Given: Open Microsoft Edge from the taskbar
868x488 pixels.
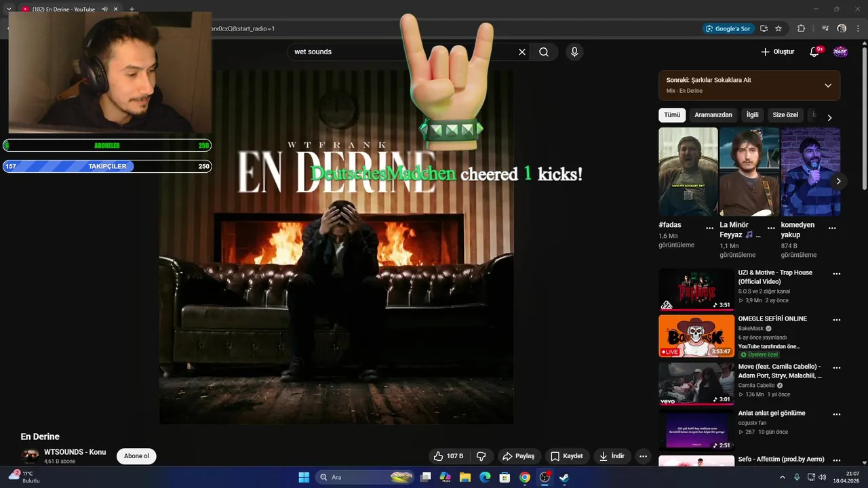Looking at the screenshot, I should click(x=485, y=477).
